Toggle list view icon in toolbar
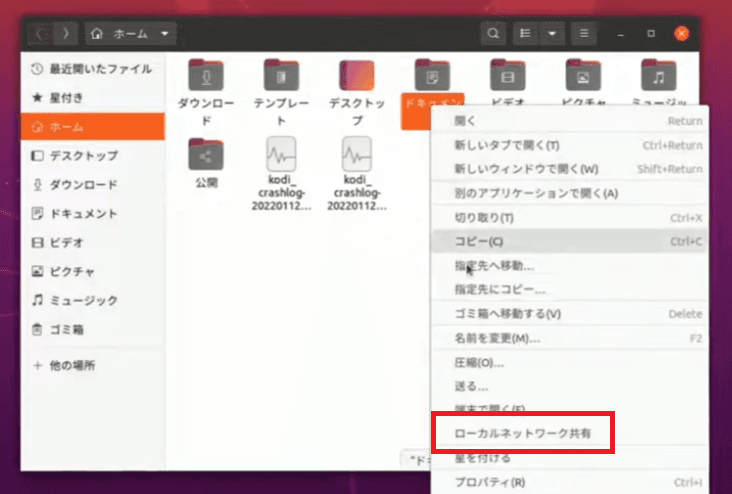The width and height of the screenshot is (732, 494). (x=525, y=33)
